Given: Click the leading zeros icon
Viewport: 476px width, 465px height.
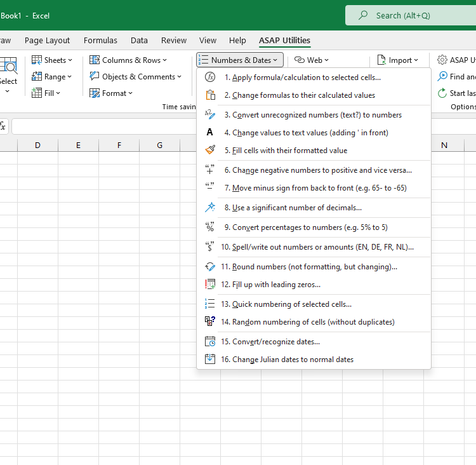Looking at the screenshot, I should coord(210,284).
